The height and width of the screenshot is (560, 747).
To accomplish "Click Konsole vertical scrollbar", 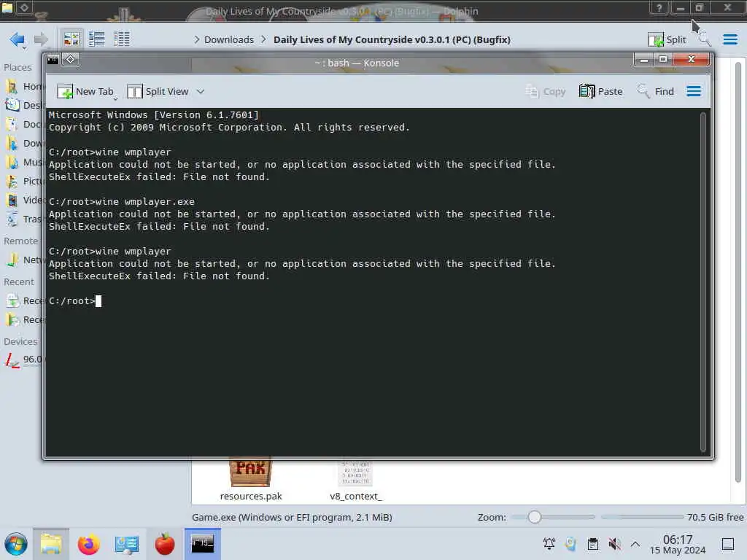I will pos(703,281).
